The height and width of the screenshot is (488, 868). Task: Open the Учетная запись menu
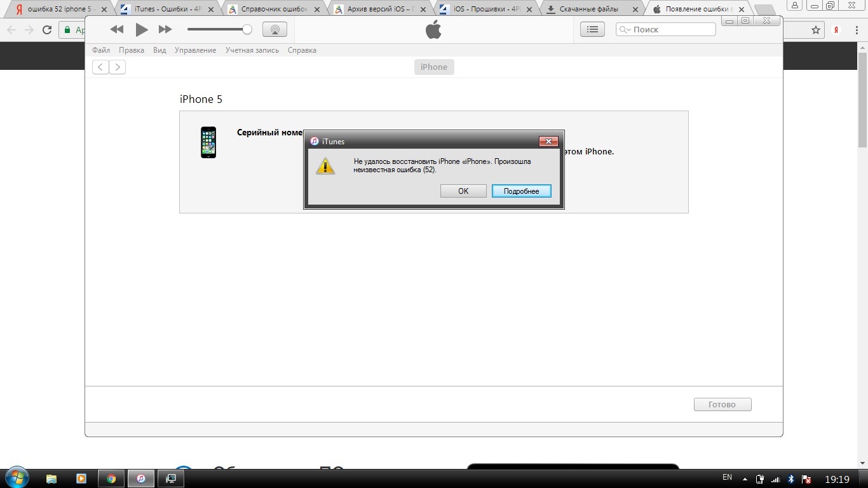252,50
